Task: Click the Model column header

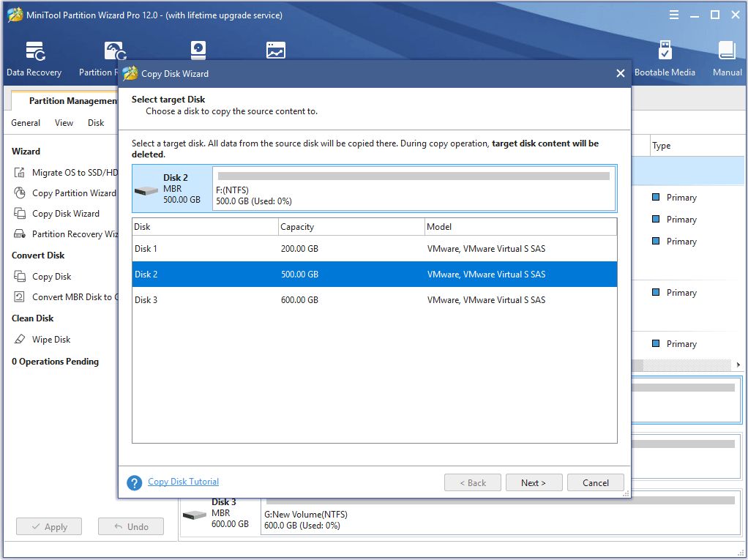Action: [521, 227]
